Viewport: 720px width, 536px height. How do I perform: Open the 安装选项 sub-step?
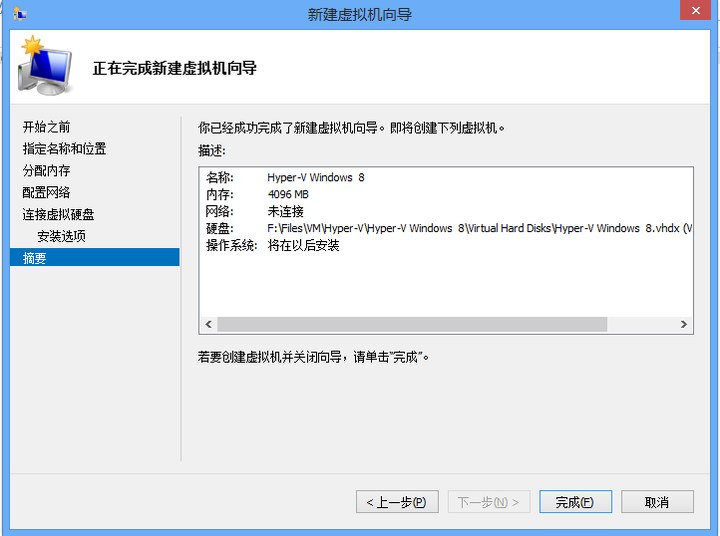click(x=62, y=236)
